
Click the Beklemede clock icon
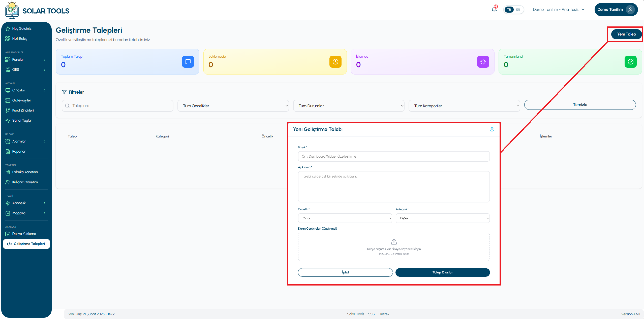335,62
